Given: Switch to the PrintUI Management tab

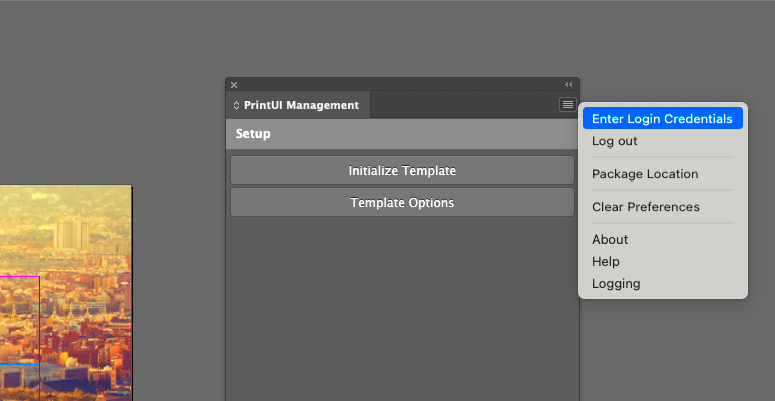Looking at the screenshot, I should pos(298,105).
